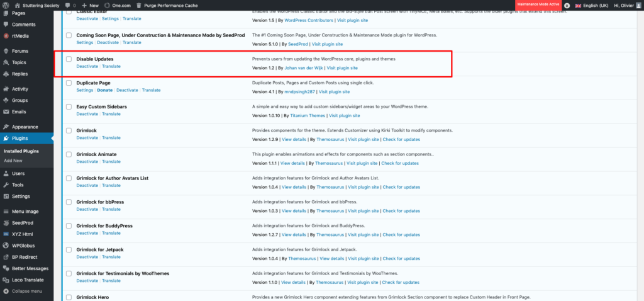Open Appearance sidebar icon
Image resolution: width=644 pixels, height=301 pixels.
[x=6, y=127]
